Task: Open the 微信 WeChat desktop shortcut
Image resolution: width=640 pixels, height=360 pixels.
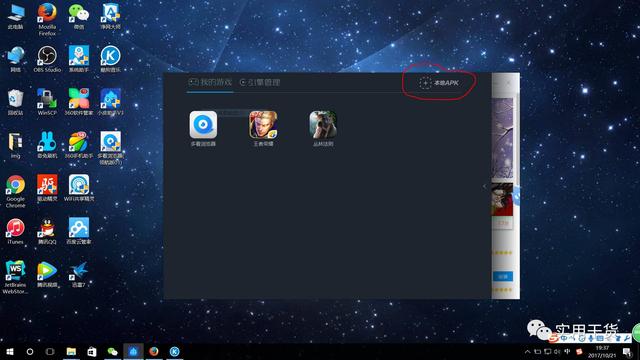Action: [x=79, y=16]
